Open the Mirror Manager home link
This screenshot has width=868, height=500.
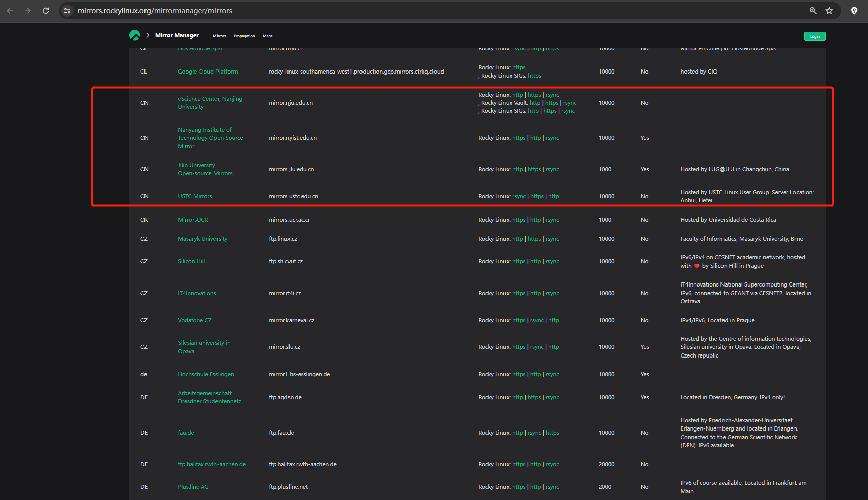tap(177, 35)
